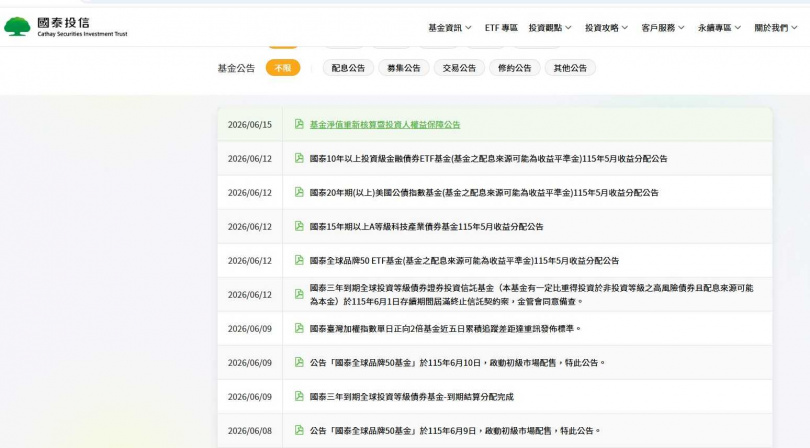The width and height of the screenshot is (810, 448).
Task: Expand the 投資攻略 menu
Action: pyautogui.click(x=606, y=28)
